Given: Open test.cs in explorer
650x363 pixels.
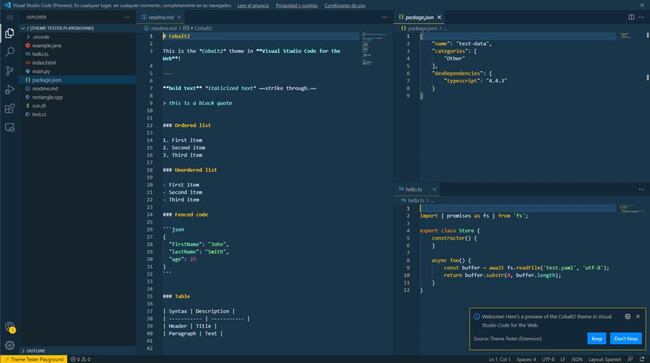Looking at the screenshot, I should tap(78, 114).
